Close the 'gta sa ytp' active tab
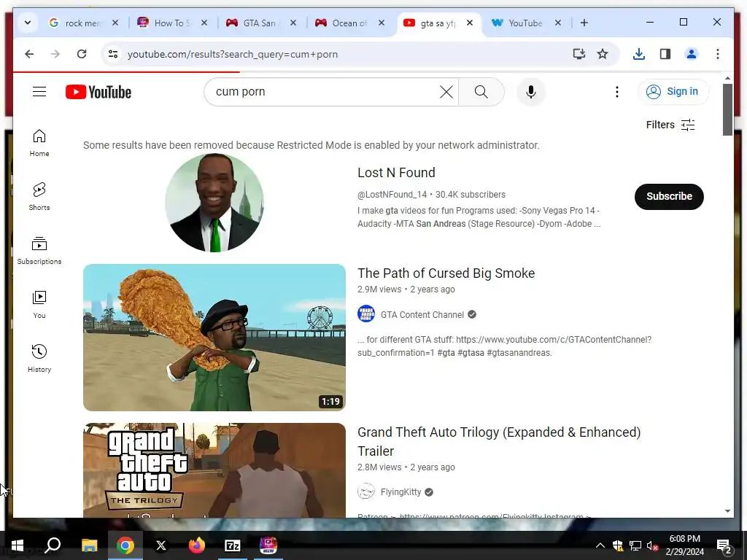This screenshot has height=560, width=747. pyautogui.click(x=470, y=23)
